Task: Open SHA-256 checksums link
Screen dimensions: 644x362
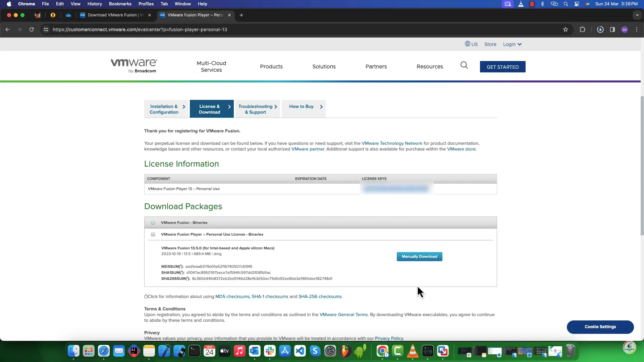Action: (320, 297)
